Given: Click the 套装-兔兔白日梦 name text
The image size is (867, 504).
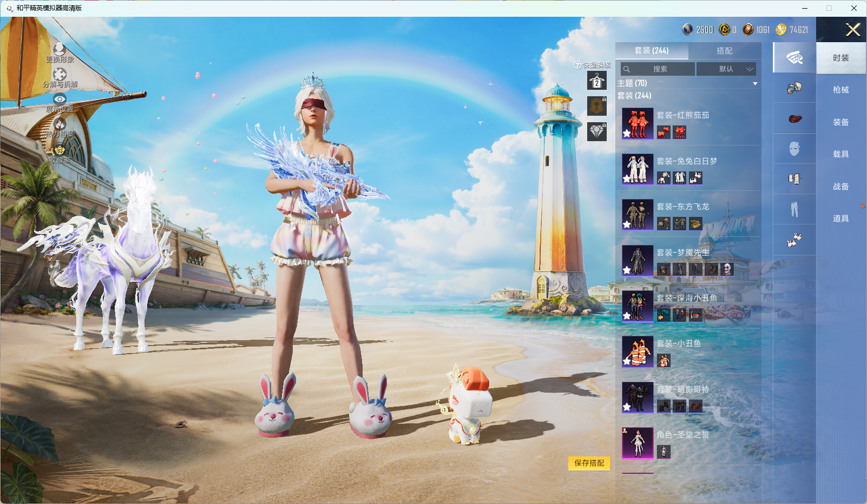Looking at the screenshot, I should coord(687,161).
